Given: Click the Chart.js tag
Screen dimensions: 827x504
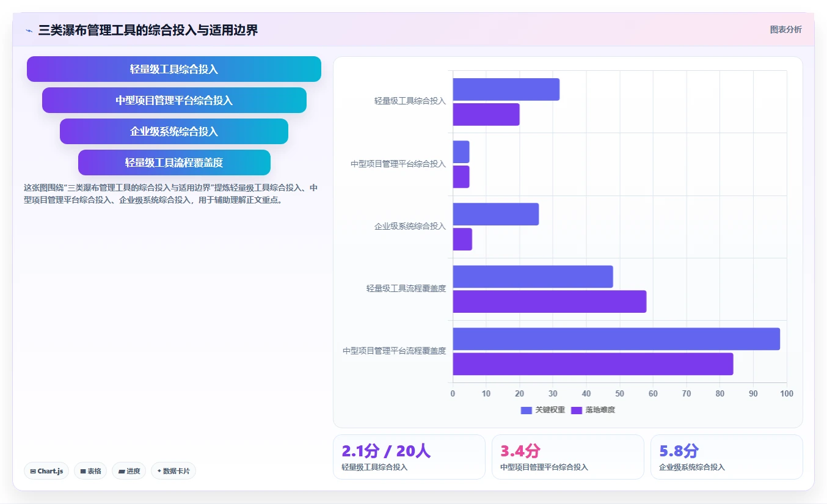Looking at the screenshot, I should (x=46, y=471).
